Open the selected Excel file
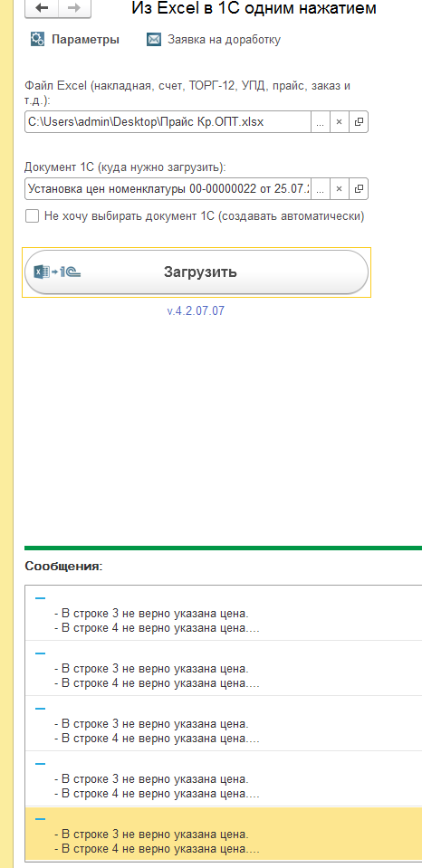Image resolution: width=422 pixels, height=868 pixels. [x=359, y=122]
